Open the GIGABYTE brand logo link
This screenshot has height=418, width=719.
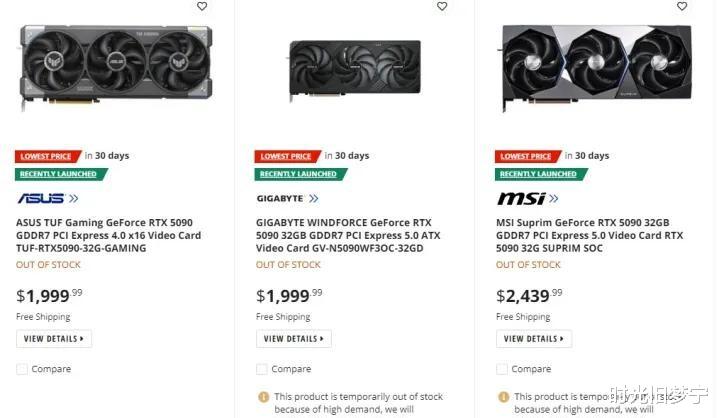[287, 198]
